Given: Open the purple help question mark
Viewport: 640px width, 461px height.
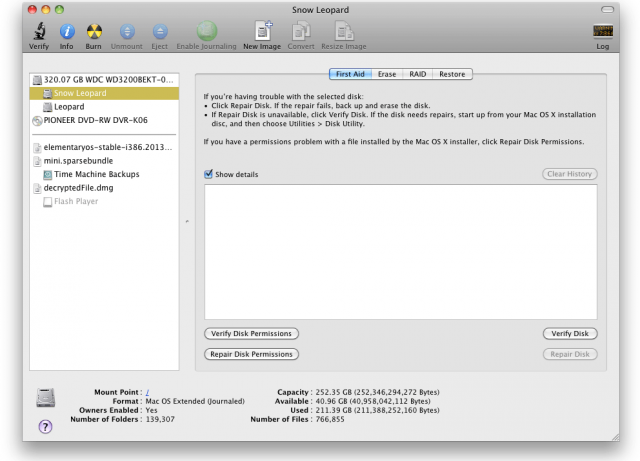Looking at the screenshot, I should point(45,427).
